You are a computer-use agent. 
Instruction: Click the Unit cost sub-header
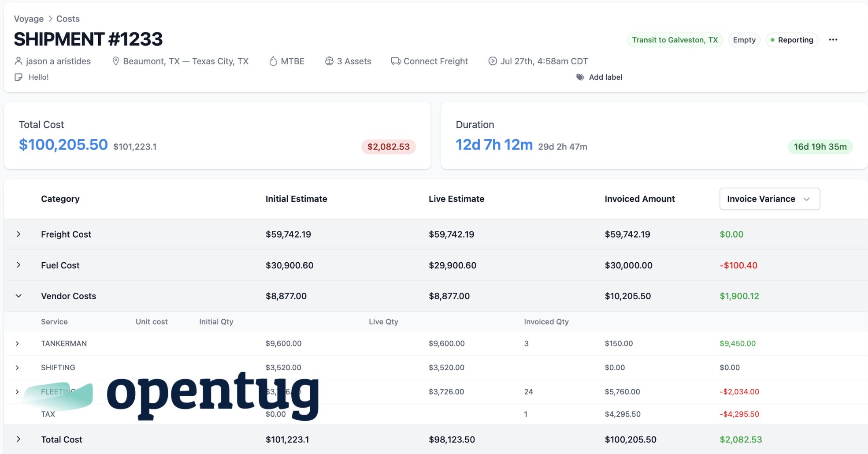click(x=152, y=322)
